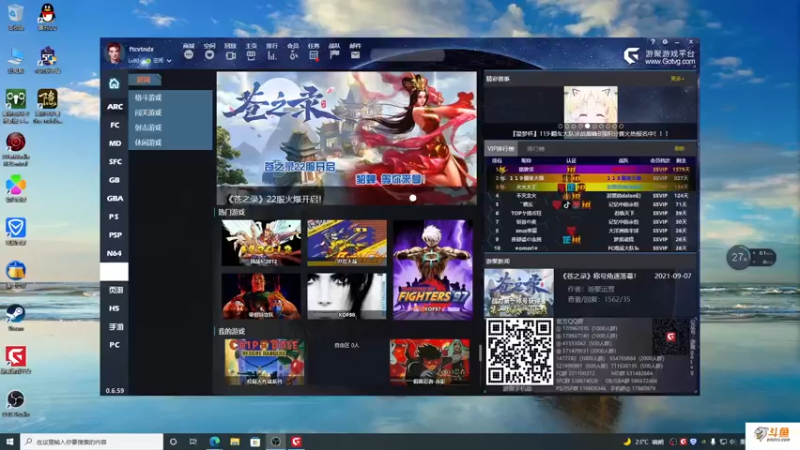The width and height of the screenshot is (800, 450).
Task: Select the highlighted dot in events carousel
Action: 587,126
